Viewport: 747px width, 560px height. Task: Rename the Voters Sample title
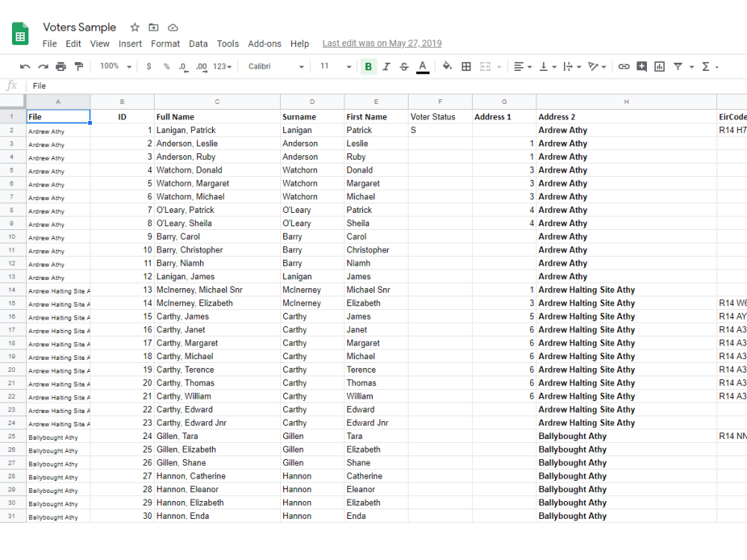tap(80, 27)
